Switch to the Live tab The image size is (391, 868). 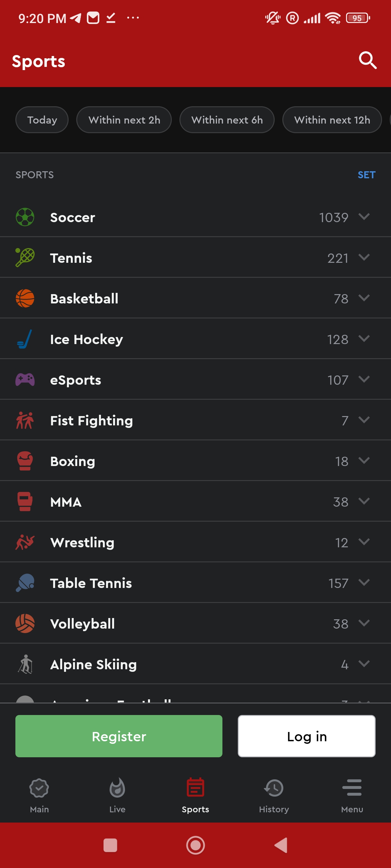click(x=117, y=794)
